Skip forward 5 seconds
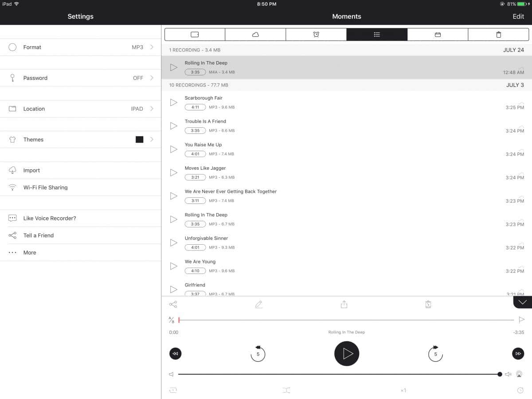532x399 pixels. click(x=435, y=354)
